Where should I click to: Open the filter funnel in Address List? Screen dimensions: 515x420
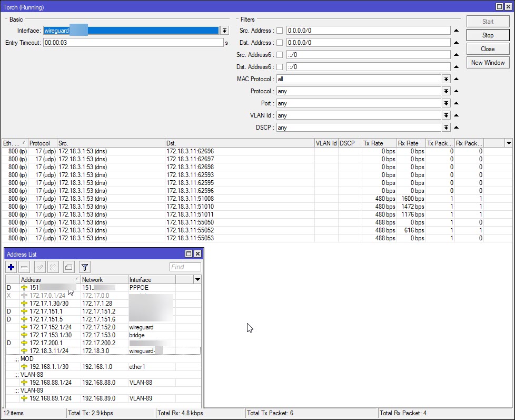click(x=85, y=267)
